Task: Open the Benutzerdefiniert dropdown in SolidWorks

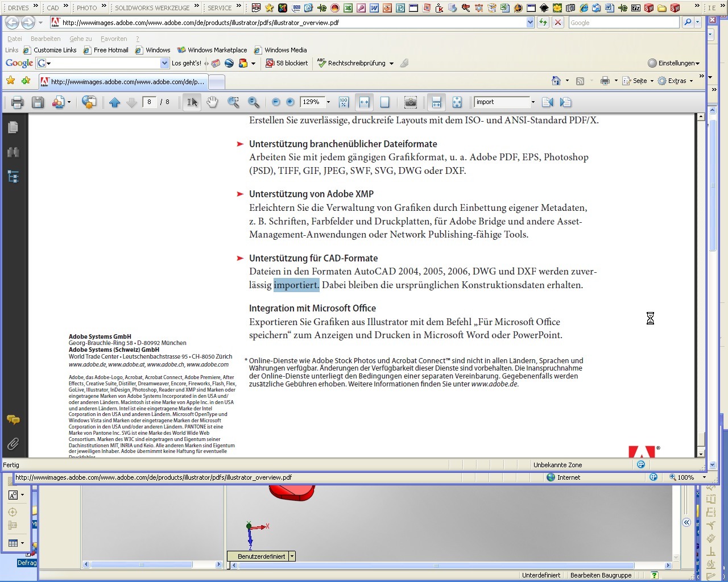Action: (x=292, y=556)
